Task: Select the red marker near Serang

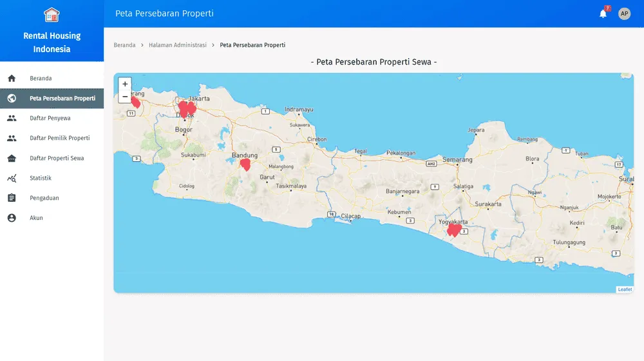Action: tap(136, 102)
